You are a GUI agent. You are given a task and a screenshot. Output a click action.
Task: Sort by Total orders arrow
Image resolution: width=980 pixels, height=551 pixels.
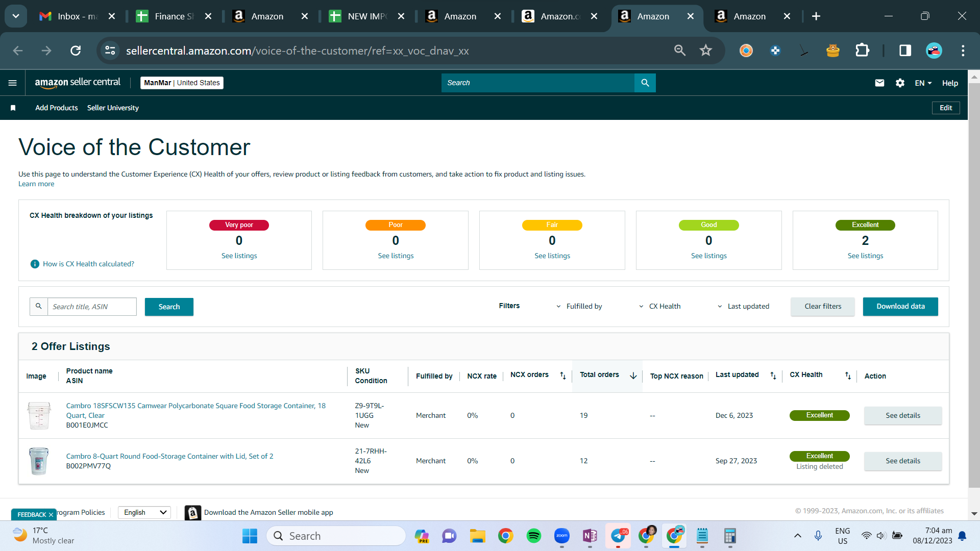(633, 375)
